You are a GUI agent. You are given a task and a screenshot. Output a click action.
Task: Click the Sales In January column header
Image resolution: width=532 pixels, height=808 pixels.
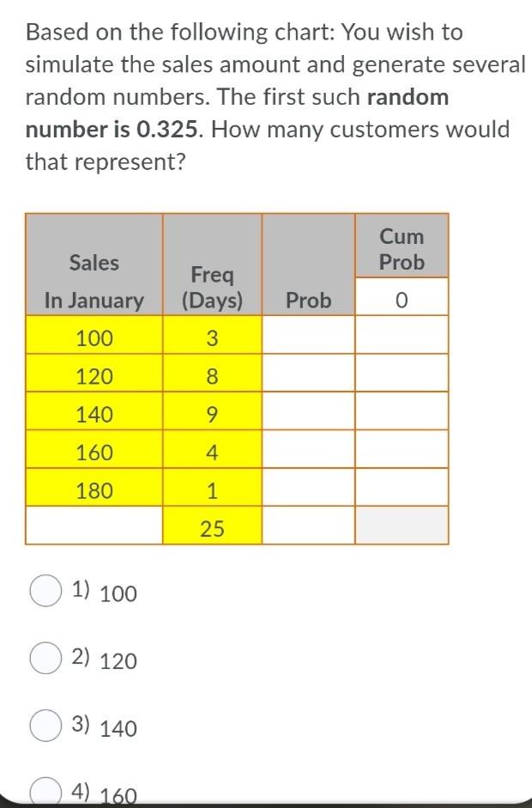(x=94, y=280)
